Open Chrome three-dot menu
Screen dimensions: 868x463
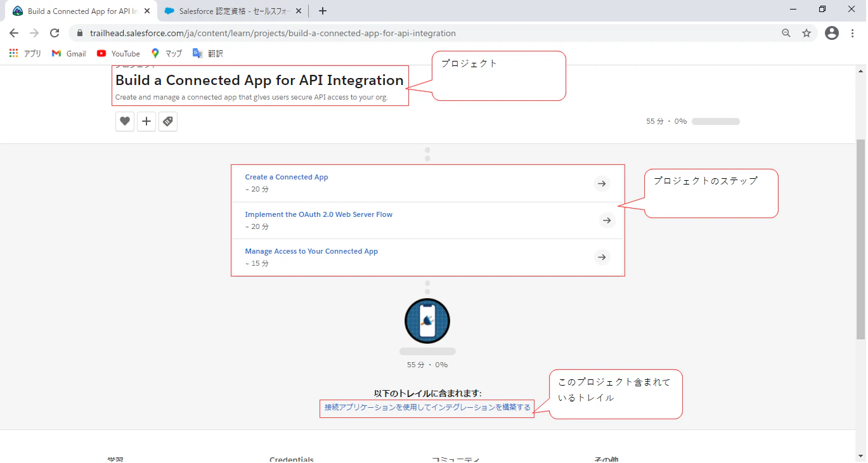pos(852,33)
